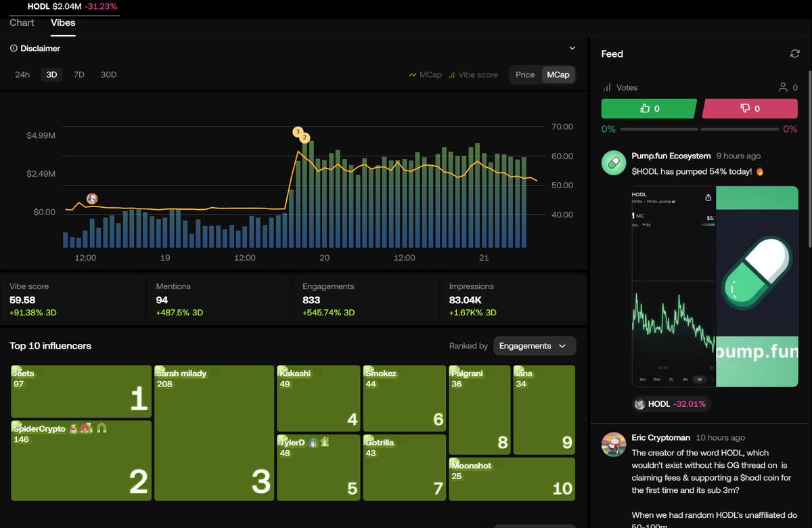This screenshot has height=528, width=812.
Task: Select the 24h time range
Action: tap(22, 75)
